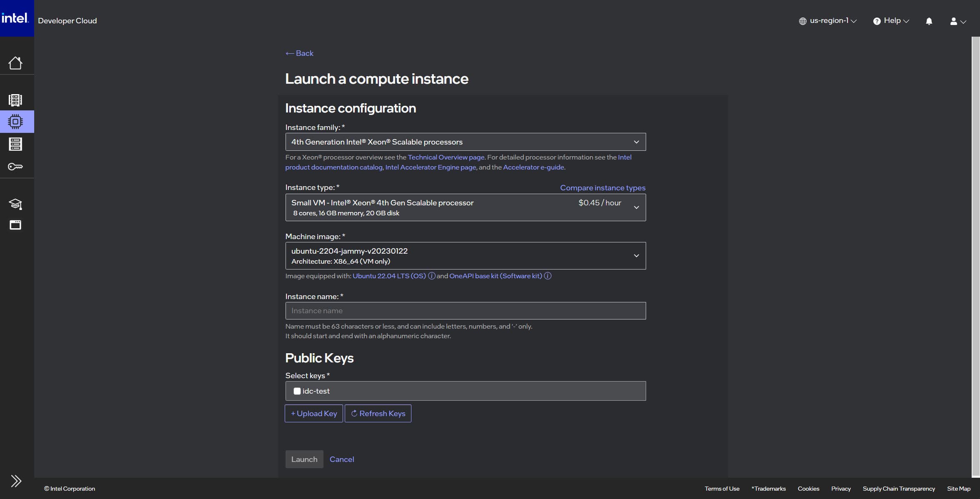The image size is (980, 499).
Task: Open the us-region-1 region menu
Action: tap(827, 21)
